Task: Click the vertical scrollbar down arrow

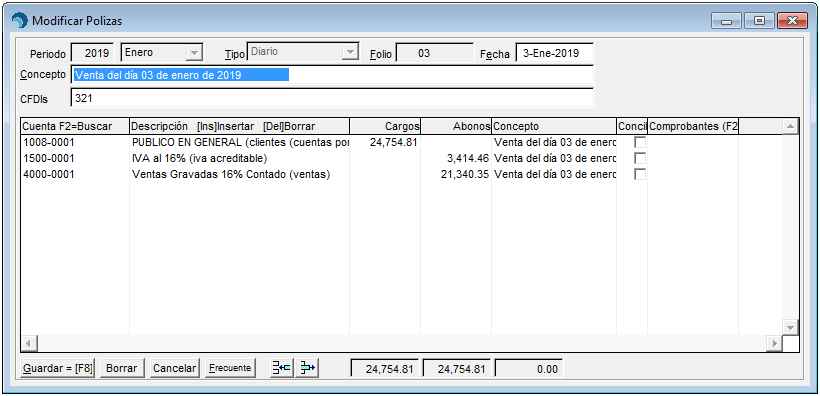Action: tap(790, 327)
